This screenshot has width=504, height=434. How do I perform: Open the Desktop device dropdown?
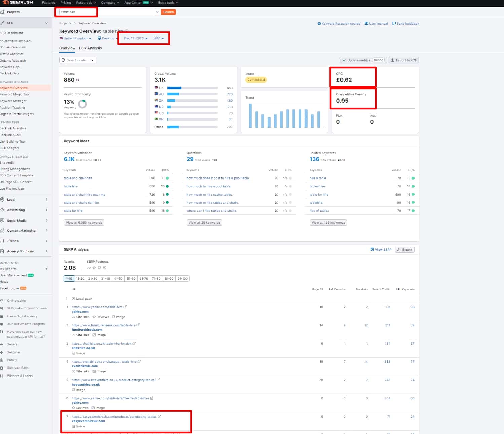point(108,38)
